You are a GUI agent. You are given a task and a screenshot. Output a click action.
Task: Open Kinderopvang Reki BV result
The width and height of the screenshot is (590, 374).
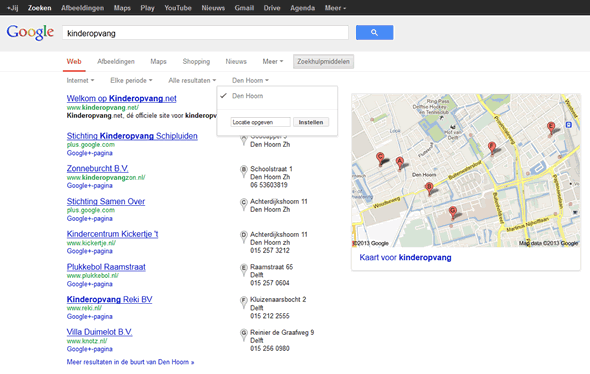coord(109,300)
